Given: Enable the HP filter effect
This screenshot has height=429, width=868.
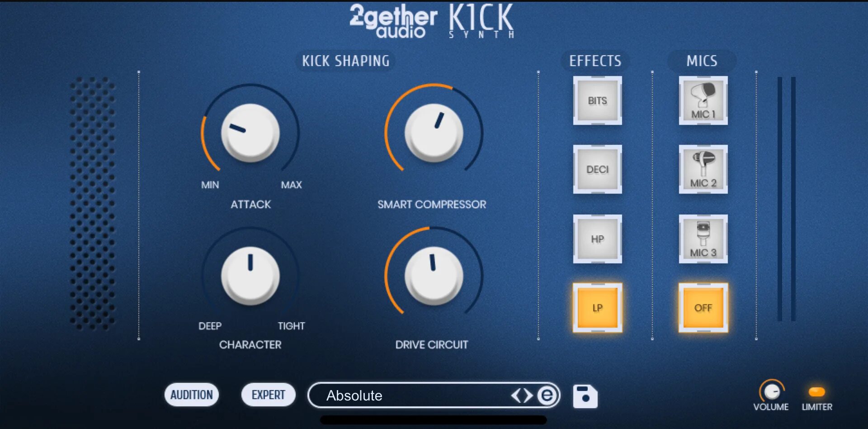Looking at the screenshot, I should coord(597,239).
